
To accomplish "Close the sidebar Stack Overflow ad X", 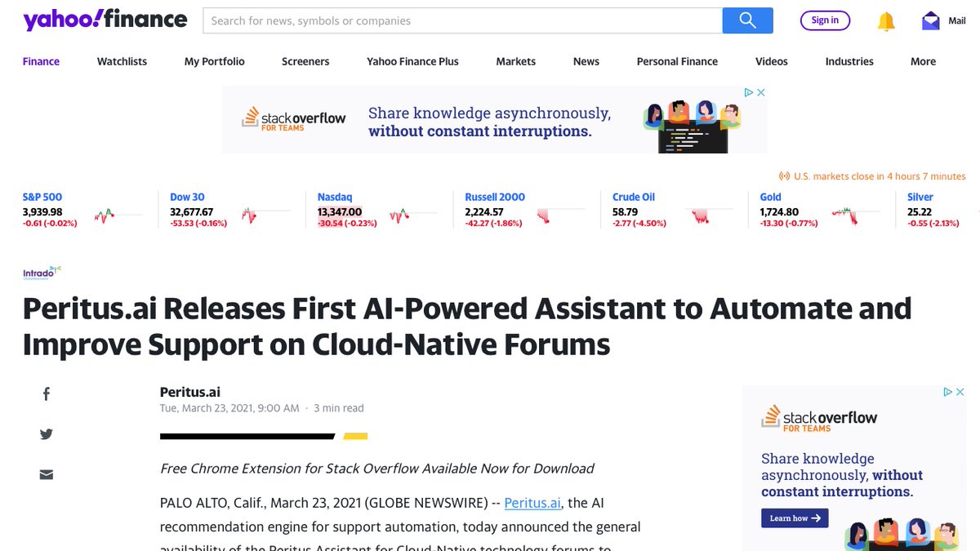I will click(x=960, y=392).
